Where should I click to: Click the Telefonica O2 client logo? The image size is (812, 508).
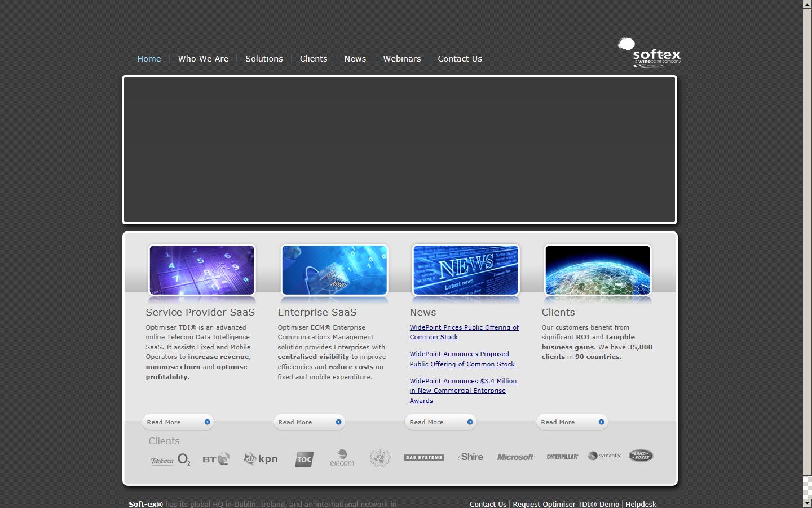pyautogui.click(x=170, y=459)
